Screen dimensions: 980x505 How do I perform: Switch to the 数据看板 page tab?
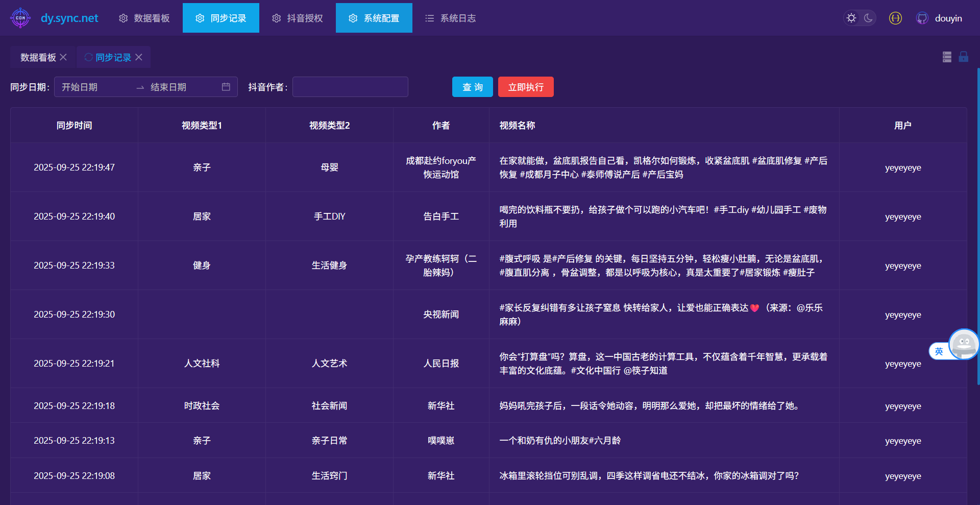pyautogui.click(x=38, y=57)
